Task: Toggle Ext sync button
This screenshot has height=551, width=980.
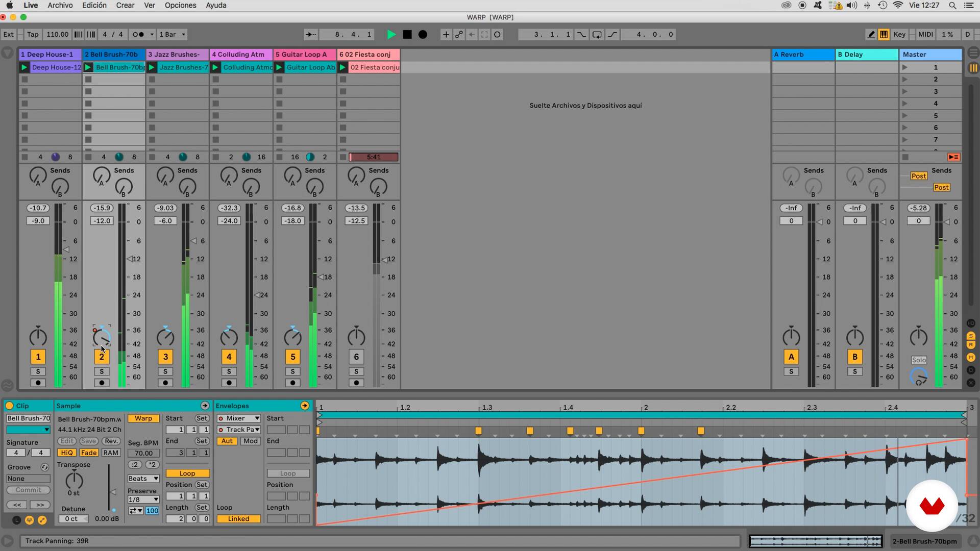Action: pos(9,34)
